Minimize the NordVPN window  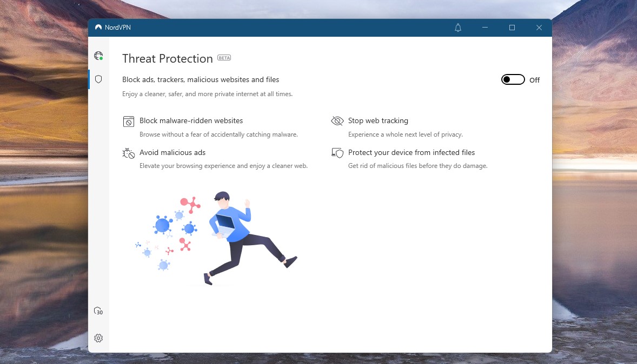[x=485, y=28]
